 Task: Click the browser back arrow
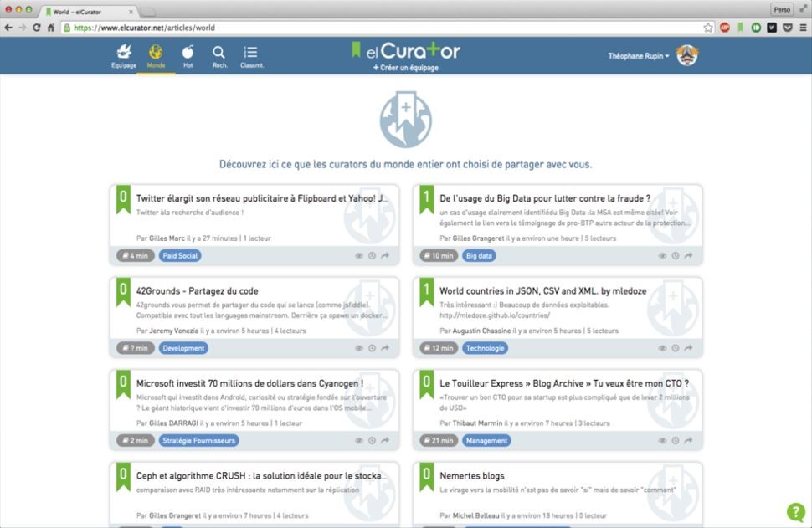pyautogui.click(x=8, y=28)
